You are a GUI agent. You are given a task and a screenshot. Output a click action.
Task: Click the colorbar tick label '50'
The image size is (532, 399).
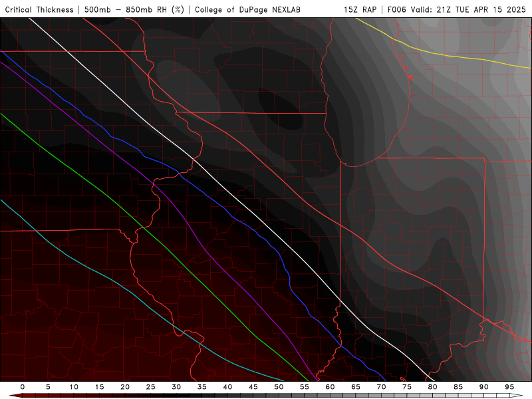coord(279,387)
